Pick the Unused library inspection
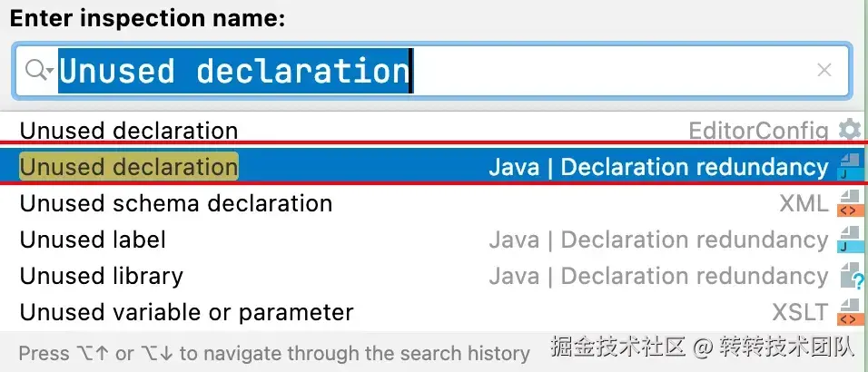The height and width of the screenshot is (372, 868). tap(102, 276)
